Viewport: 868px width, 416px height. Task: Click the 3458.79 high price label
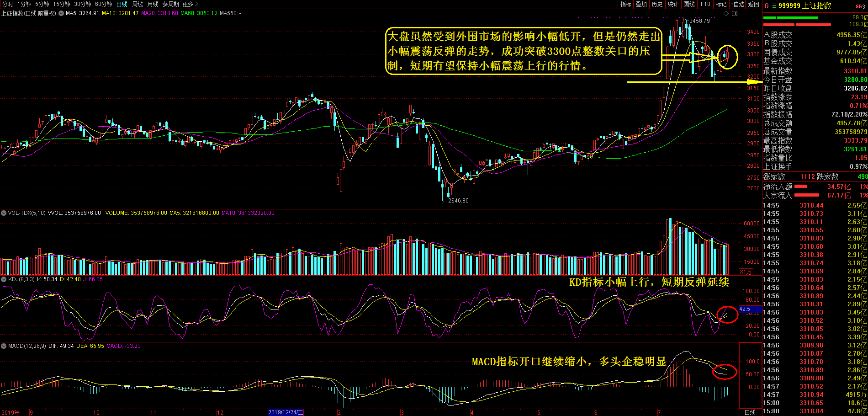[699, 21]
